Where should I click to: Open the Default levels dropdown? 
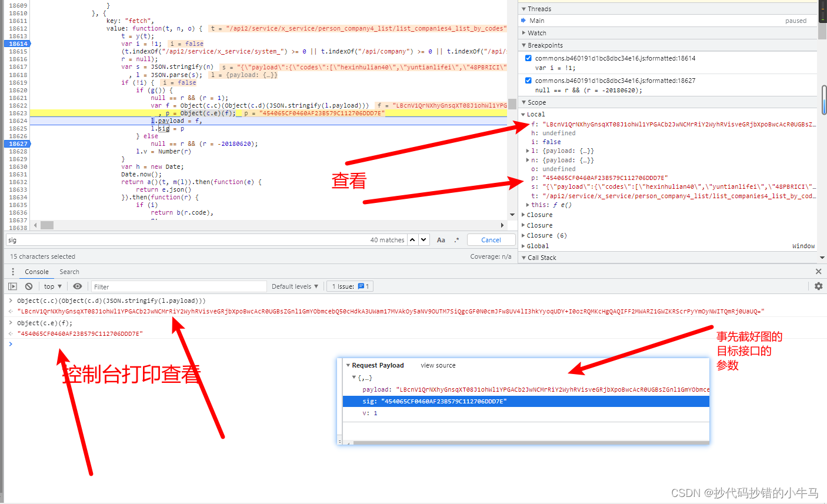pyautogui.click(x=295, y=286)
